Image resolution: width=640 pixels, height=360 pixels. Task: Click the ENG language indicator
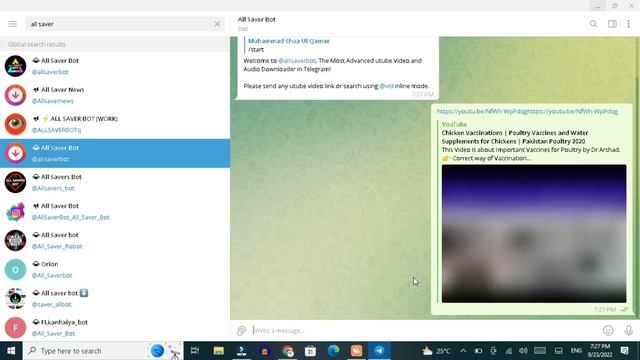576,351
